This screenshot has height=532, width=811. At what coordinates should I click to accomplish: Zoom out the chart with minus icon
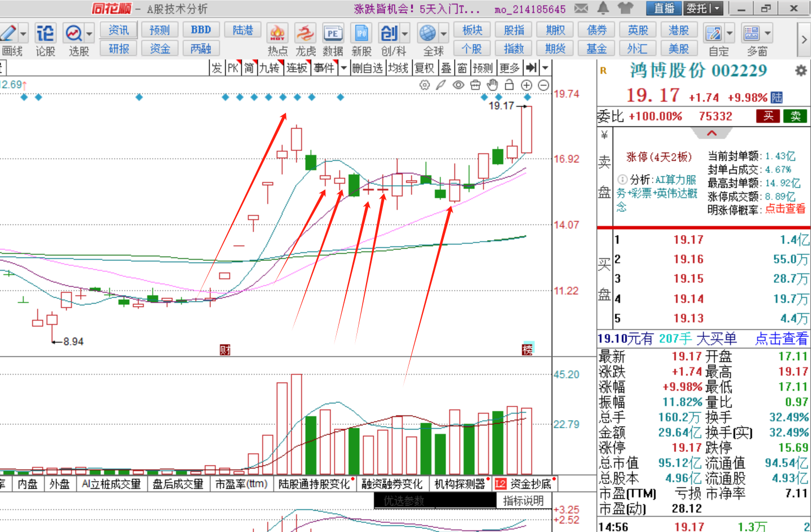pos(543,85)
